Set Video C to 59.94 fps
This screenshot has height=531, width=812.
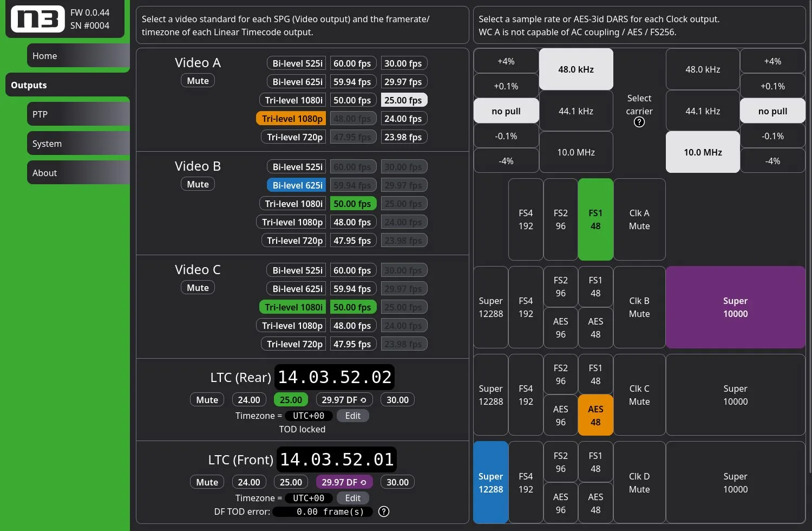pos(352,289)
